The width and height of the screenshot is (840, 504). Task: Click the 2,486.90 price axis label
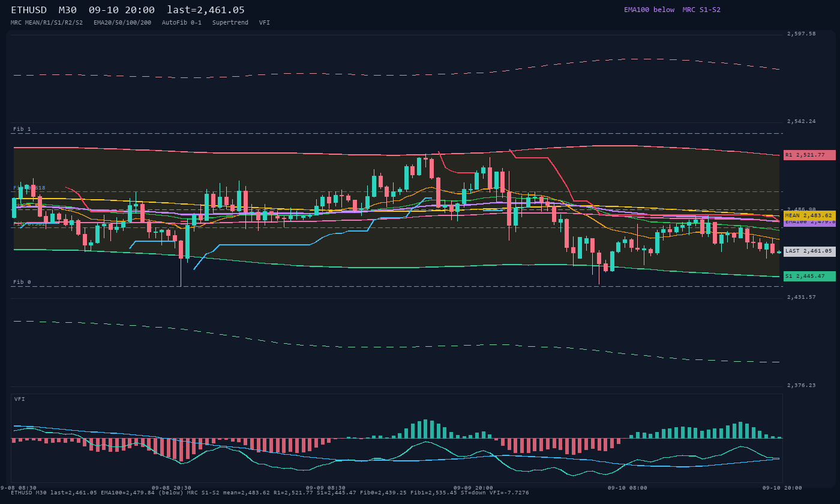tap(801, 209)
